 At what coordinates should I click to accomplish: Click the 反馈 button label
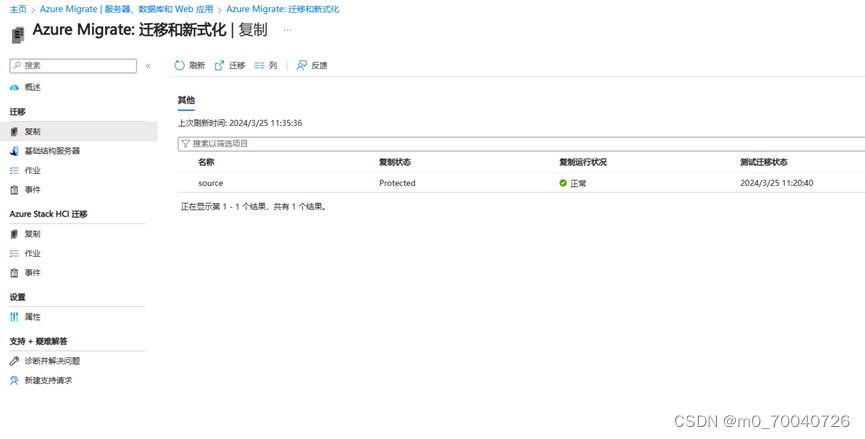click(319, 66)
